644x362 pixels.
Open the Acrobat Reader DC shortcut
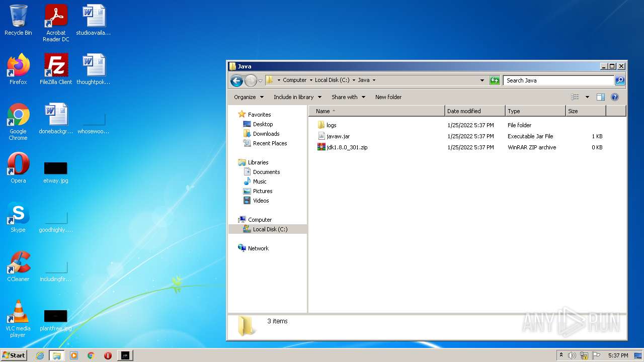pos(56,23)
